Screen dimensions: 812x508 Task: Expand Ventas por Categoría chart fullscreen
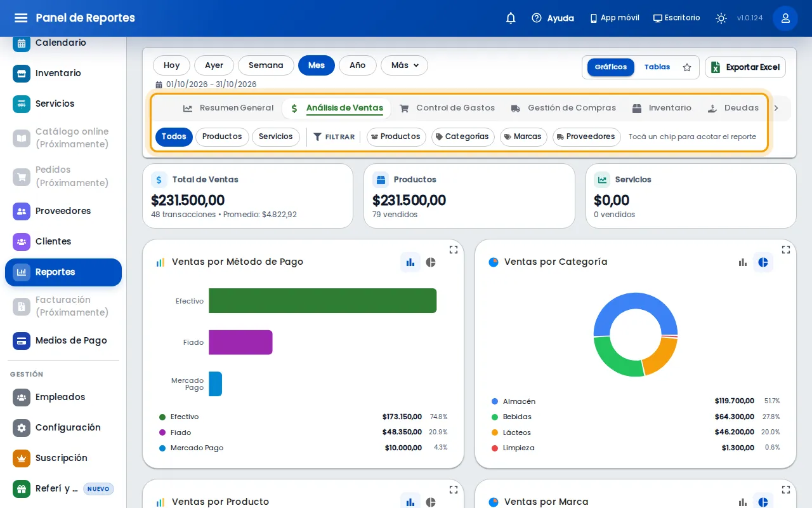click(786, 250)
